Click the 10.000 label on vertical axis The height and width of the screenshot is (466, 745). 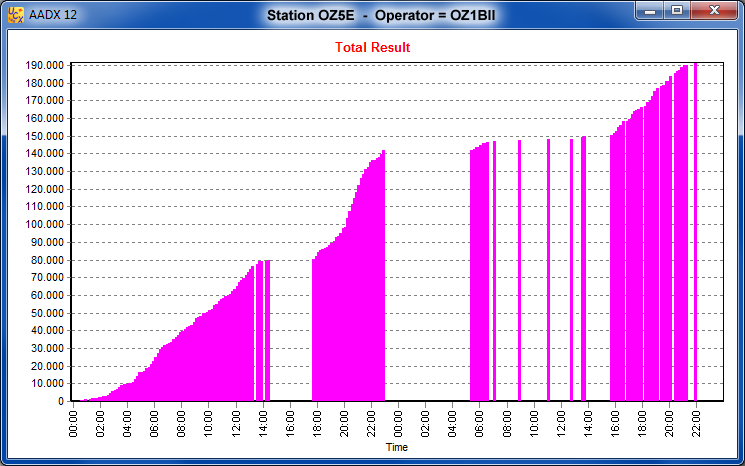[x=46, y=384]
